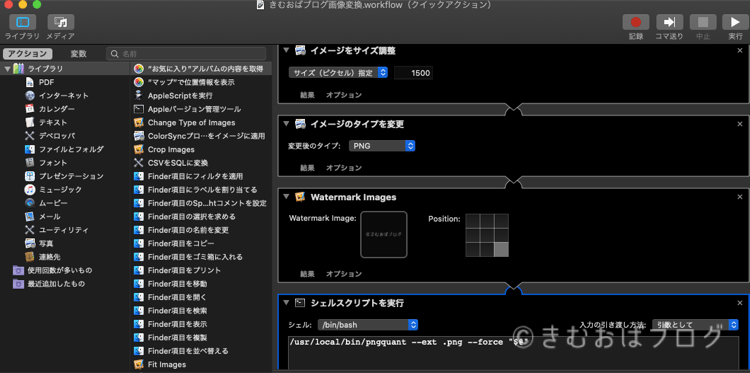Select the Crop Images action
Viewport: 750px width, 373px height.
pyautogui.click(x=171, y=149)
